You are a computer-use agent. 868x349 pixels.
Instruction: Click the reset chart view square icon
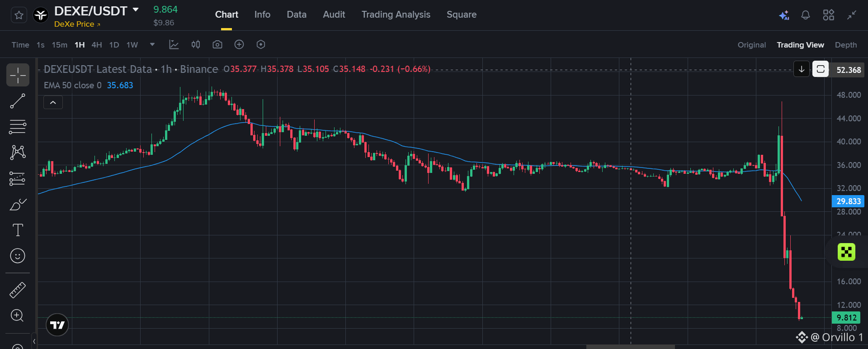pyautogui.click(x=821, y=69)
